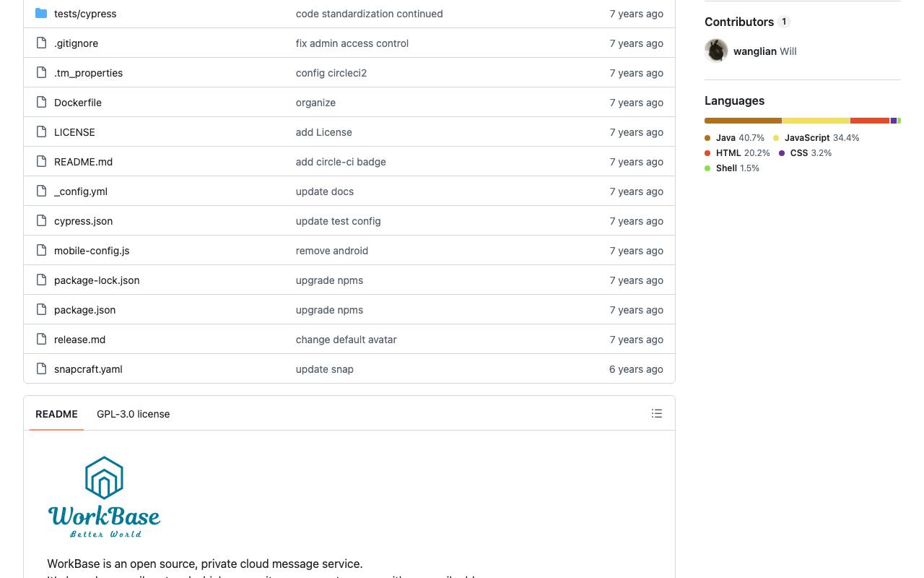Image resolution: width=924 pixels, height=578 pixels.
Task: Click the wanglian contributor avatar
Action: coord(716,51)
